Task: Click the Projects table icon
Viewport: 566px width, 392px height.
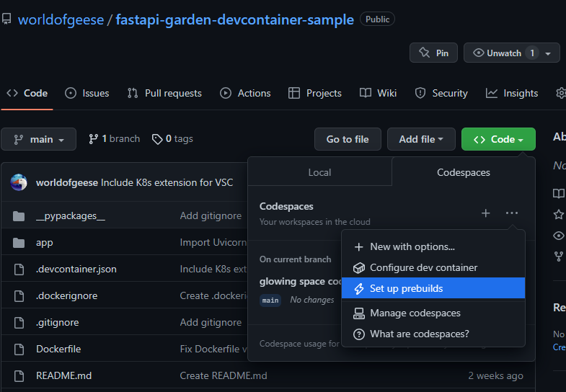Action: tap(294, 93)
